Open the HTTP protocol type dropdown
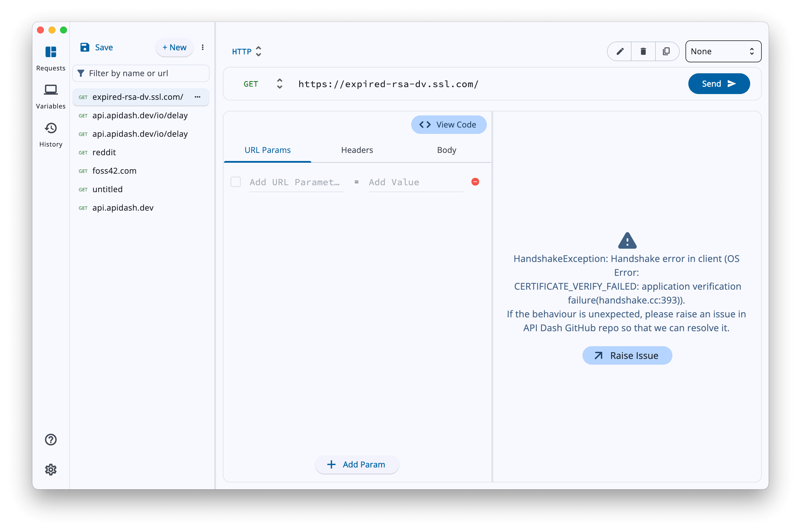The width and height of the screenshot is (801, 532). coord(247,51)
